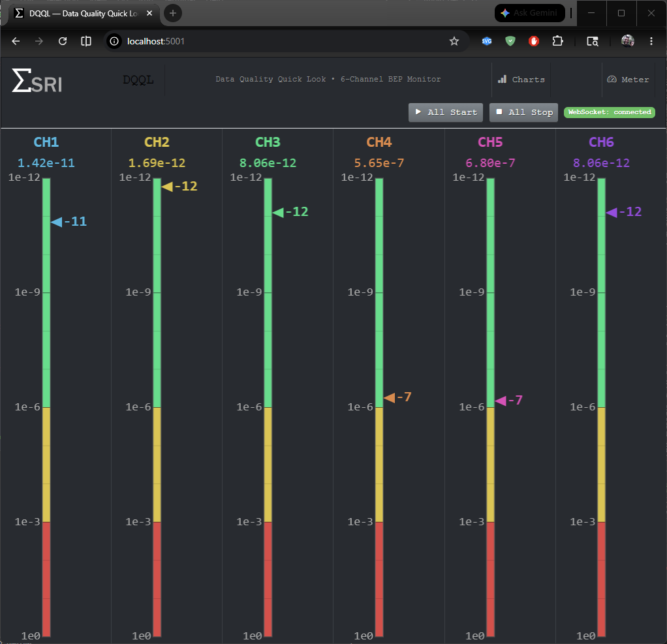The height and width of the screenshot is (644, 667).
Task: Click the Sigma SRI logo
Action: click(x=37, y=80)
